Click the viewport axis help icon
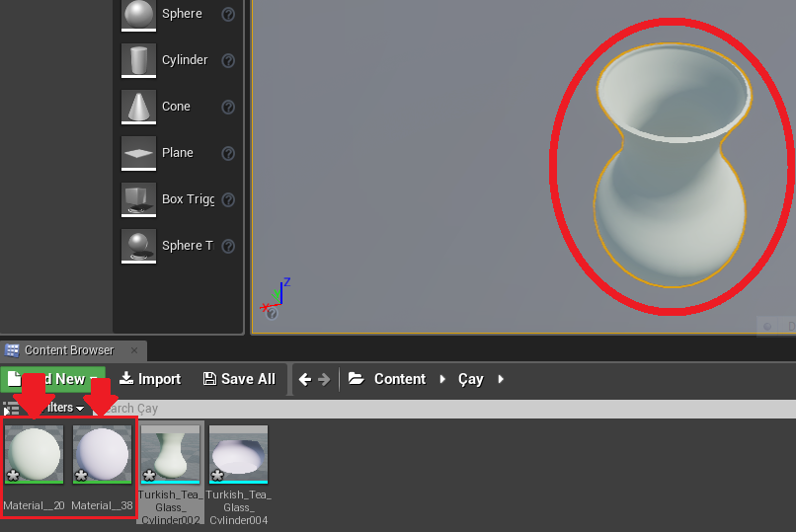The height and width of the screenshot is (532, 796). [273, 314]
